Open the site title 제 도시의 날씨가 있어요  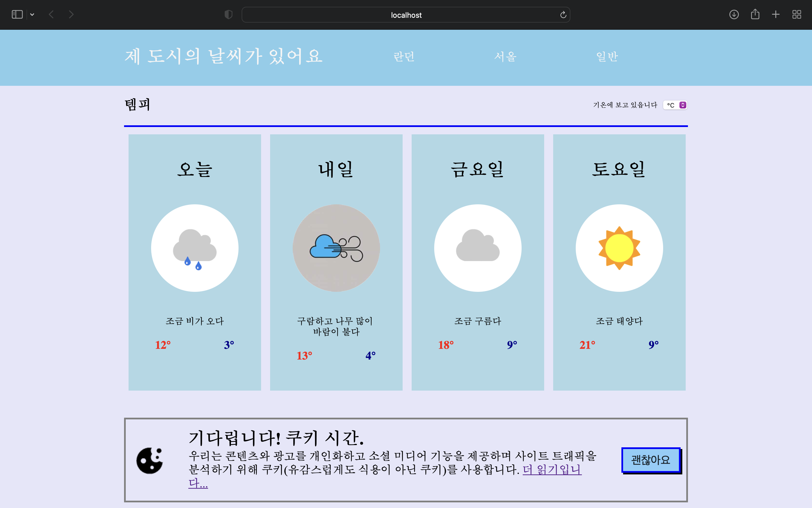[x=224, y=56]
